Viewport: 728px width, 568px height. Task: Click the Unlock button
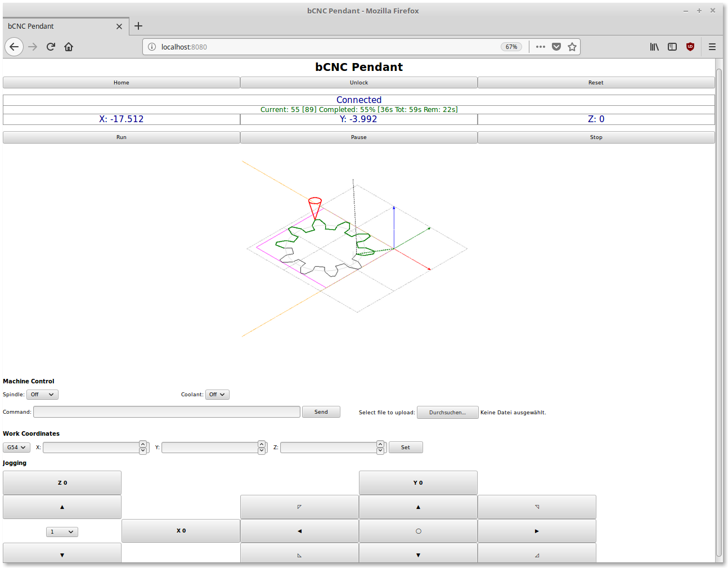[x=359, y=83]
